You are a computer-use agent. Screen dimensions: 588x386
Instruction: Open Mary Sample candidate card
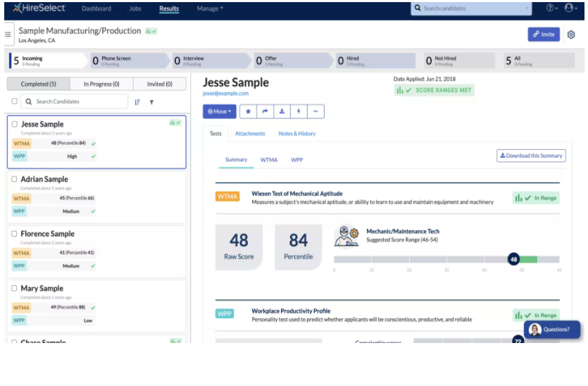96,306
